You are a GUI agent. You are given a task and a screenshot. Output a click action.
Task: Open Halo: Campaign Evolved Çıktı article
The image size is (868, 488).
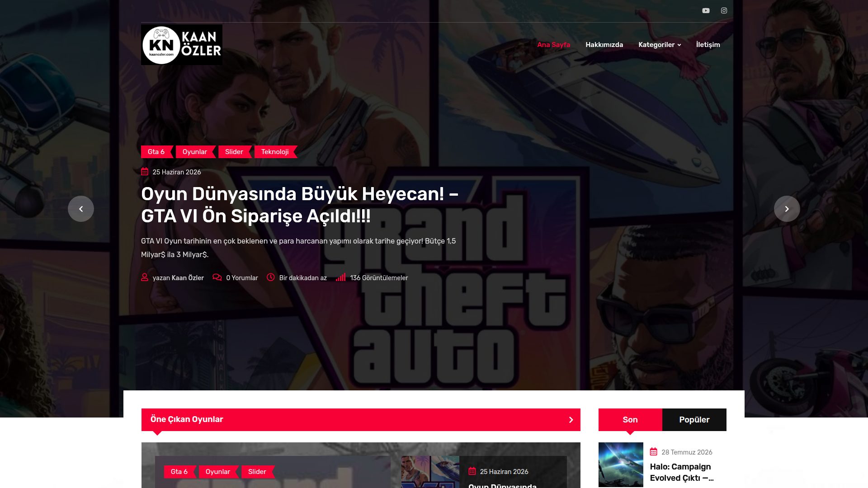click(x=682, y=472)
